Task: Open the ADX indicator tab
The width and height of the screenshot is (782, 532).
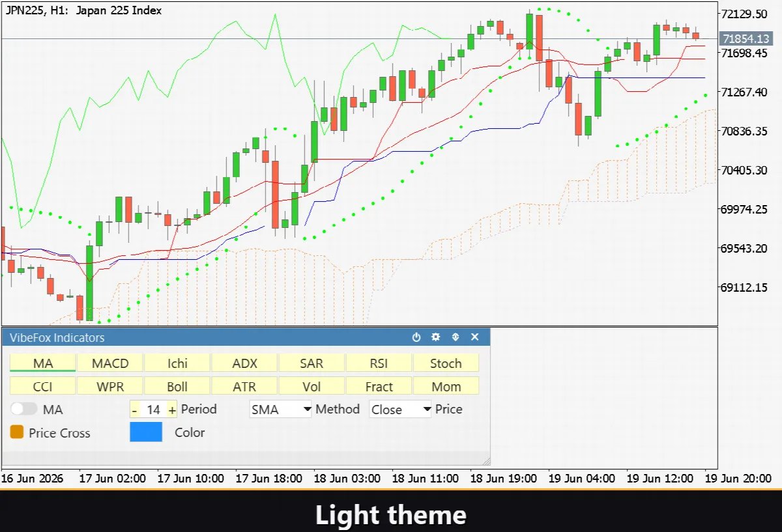Action: coord(244,363)
